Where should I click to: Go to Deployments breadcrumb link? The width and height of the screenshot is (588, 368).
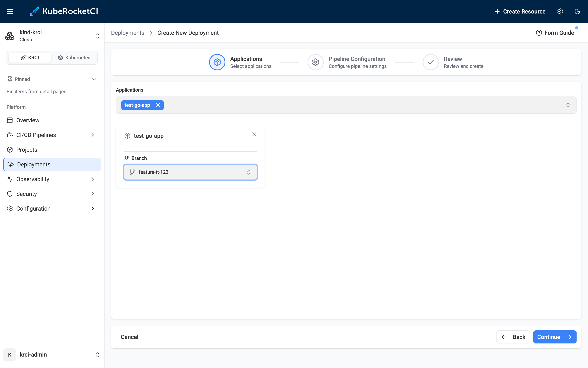coord(128,33)
